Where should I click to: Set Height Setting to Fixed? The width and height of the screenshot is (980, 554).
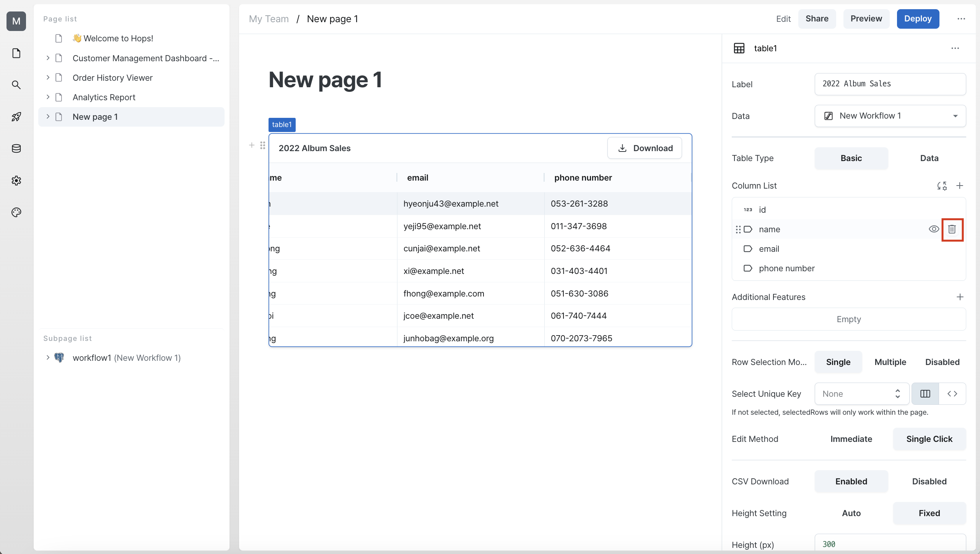coord(929,513)
